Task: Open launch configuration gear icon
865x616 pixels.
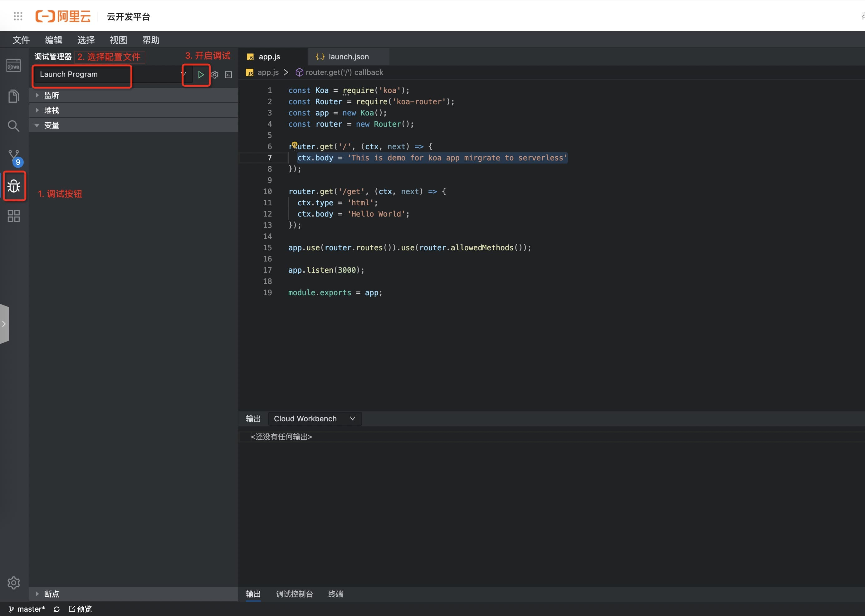Action: point(215,75)
